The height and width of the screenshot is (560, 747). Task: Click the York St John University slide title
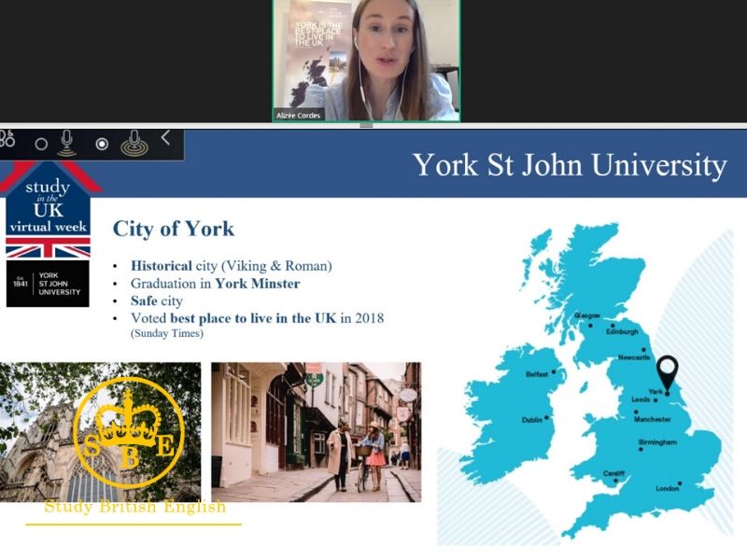[x=570, y=165]
